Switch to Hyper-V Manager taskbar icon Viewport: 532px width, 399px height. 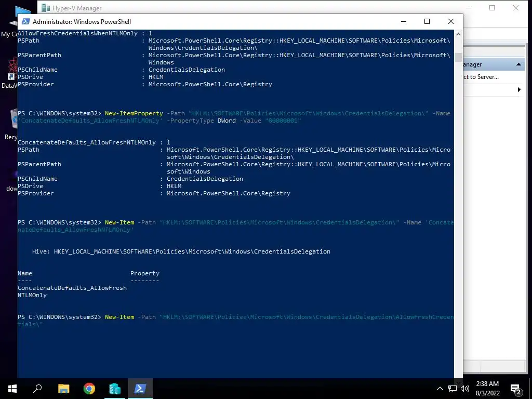pyautogui.click(x=115, y=389)
